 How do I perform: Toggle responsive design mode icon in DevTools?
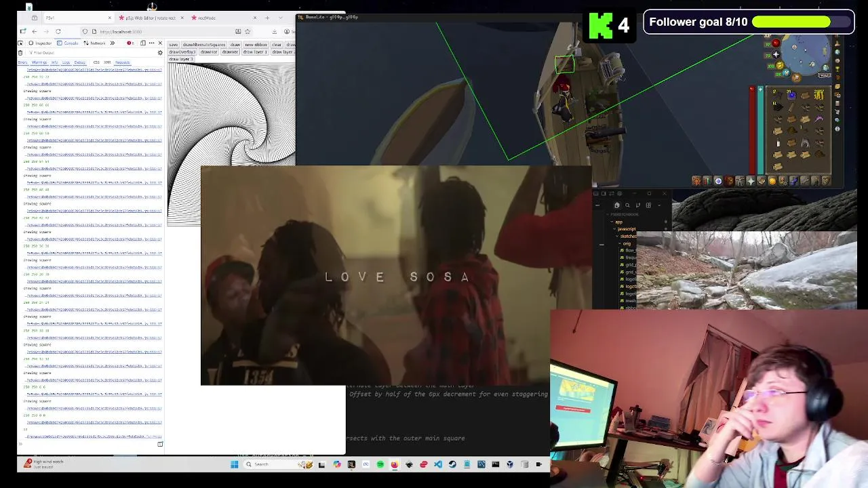coord(143,43)
